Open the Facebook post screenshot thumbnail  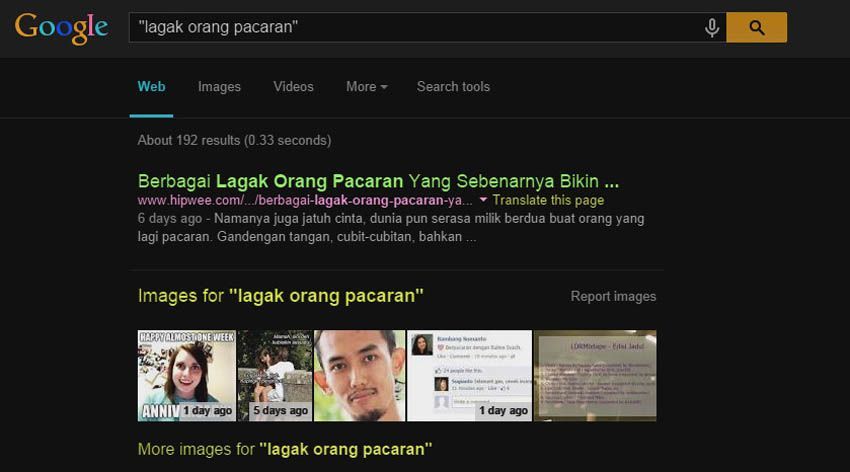pos(469,376)
